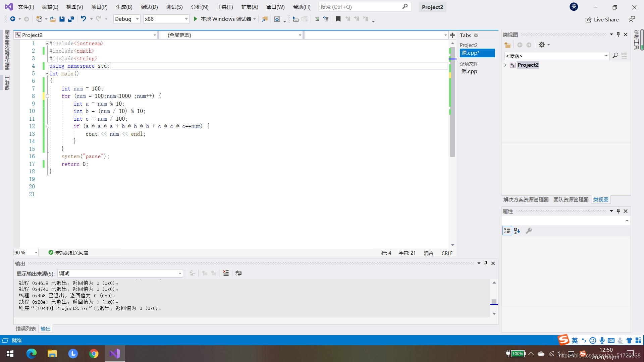Image resolution: width=644 pixels, height=362 pixels.
Task: Open the 90 % zoom level dropdown
Action: click(36, 252)
